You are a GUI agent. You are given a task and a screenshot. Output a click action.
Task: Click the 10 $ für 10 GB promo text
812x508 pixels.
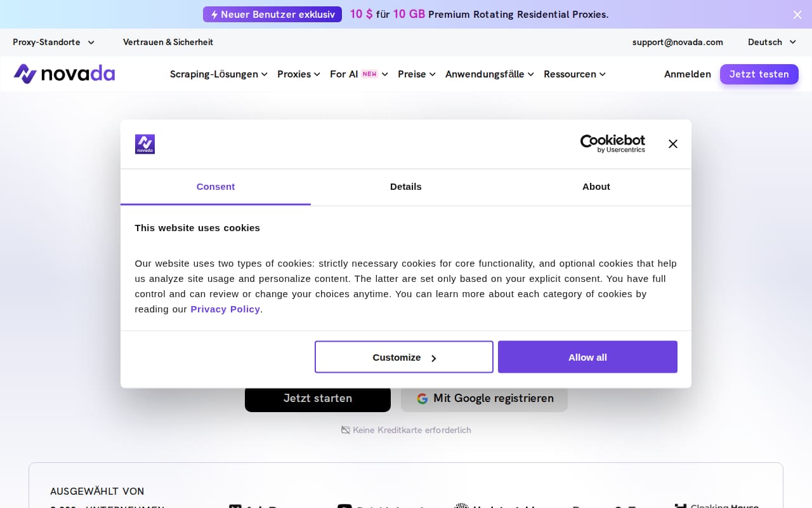pyautogui.click(x=479, y=14)
